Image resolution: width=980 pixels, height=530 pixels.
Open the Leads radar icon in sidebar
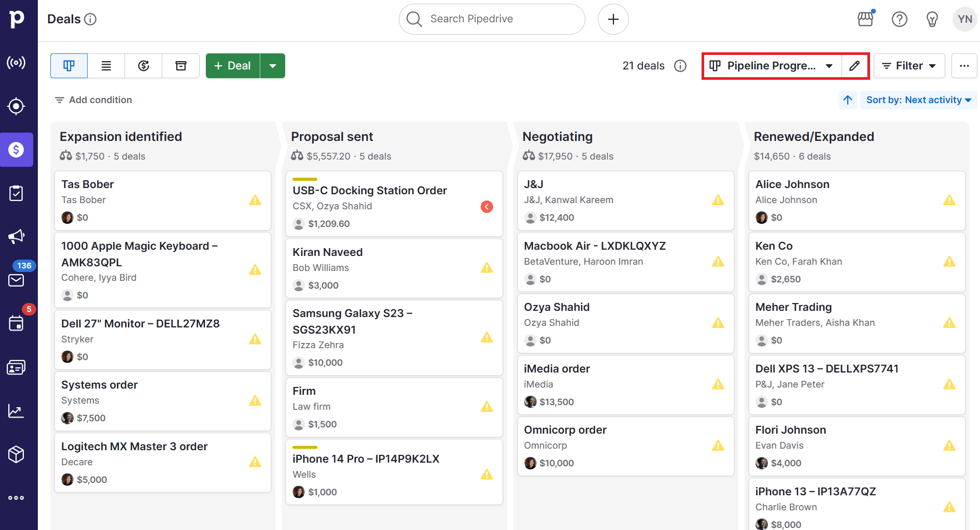coord(16,63)
